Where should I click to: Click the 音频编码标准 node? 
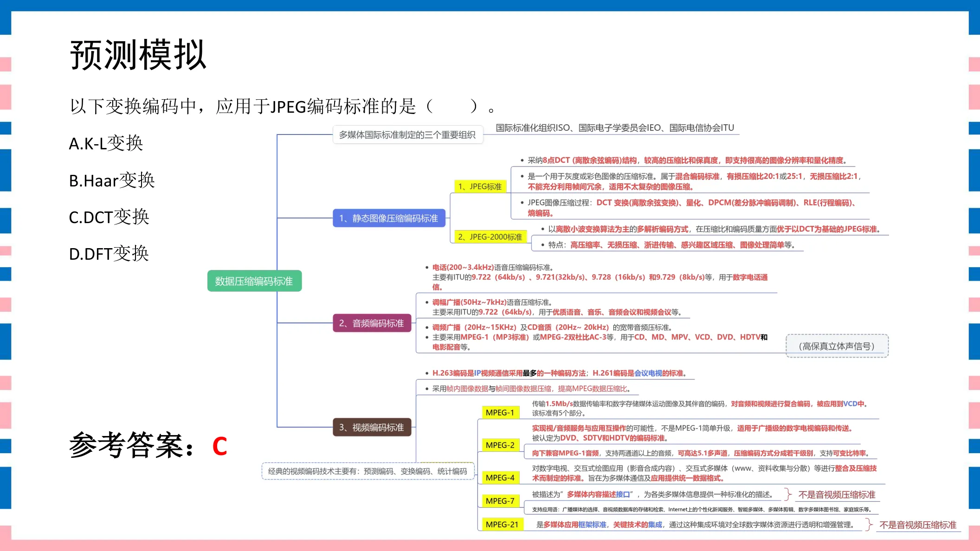pos(372,323)
